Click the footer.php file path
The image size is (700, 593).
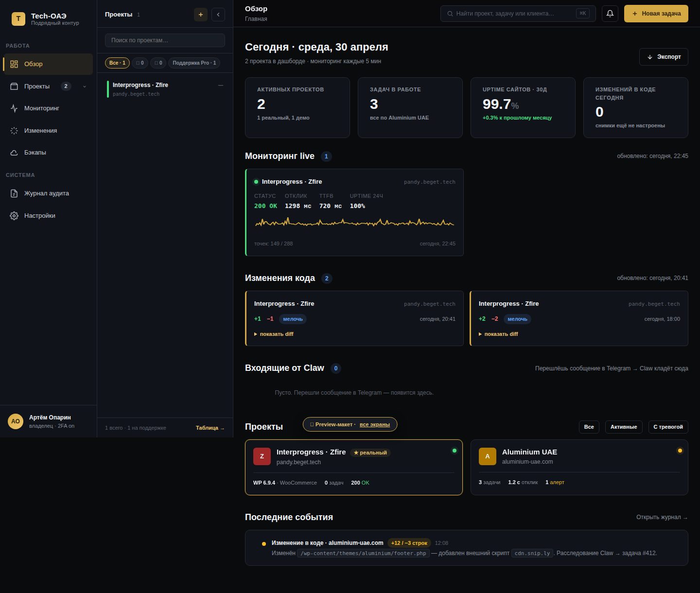(363, 554)
